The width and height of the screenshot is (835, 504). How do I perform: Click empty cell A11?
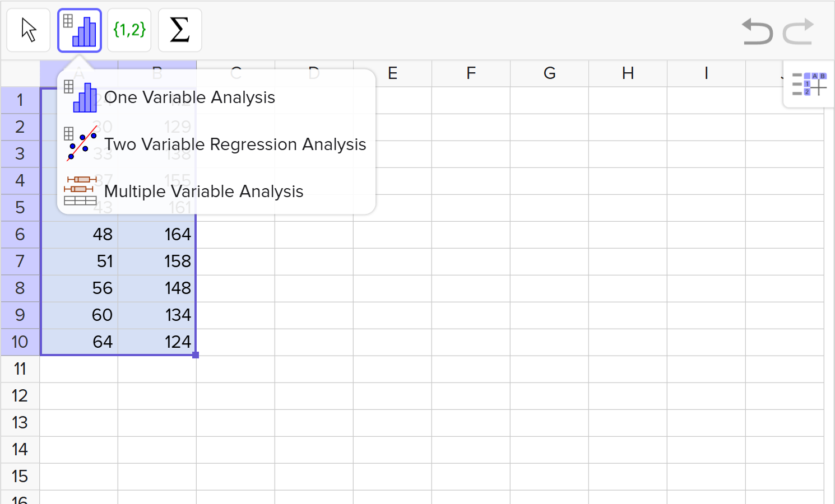click(x=79, y=369)
